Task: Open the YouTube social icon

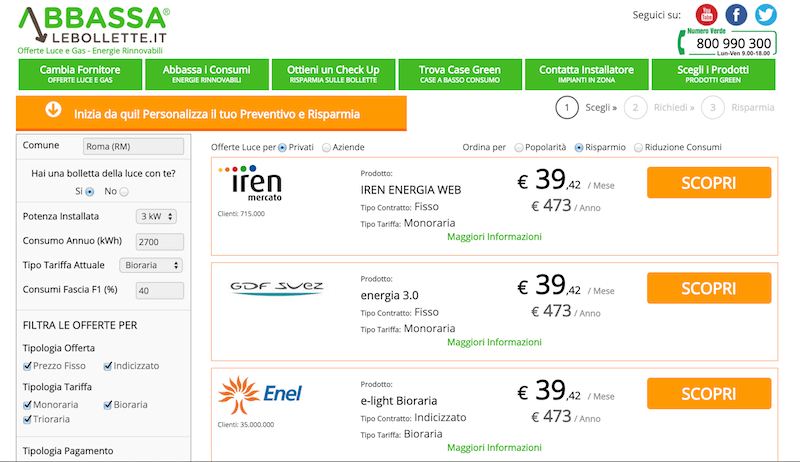Action: pyautogui.click(x=706, y=15)
